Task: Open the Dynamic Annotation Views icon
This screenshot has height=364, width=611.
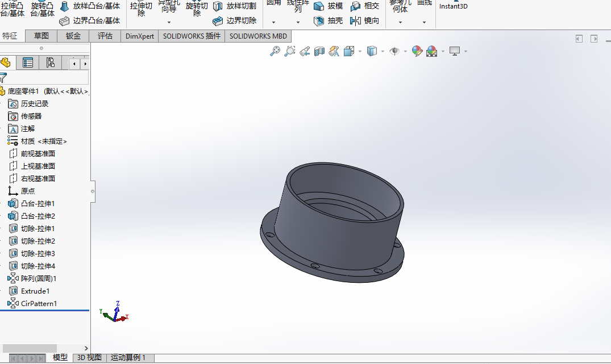Action: pos(334,51)
